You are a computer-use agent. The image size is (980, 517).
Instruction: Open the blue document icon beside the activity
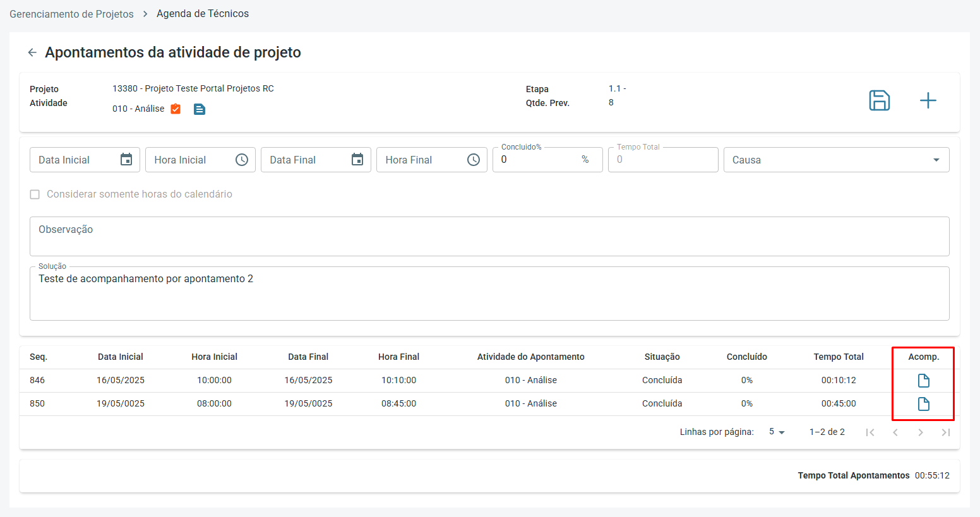(x=200, y=109)
